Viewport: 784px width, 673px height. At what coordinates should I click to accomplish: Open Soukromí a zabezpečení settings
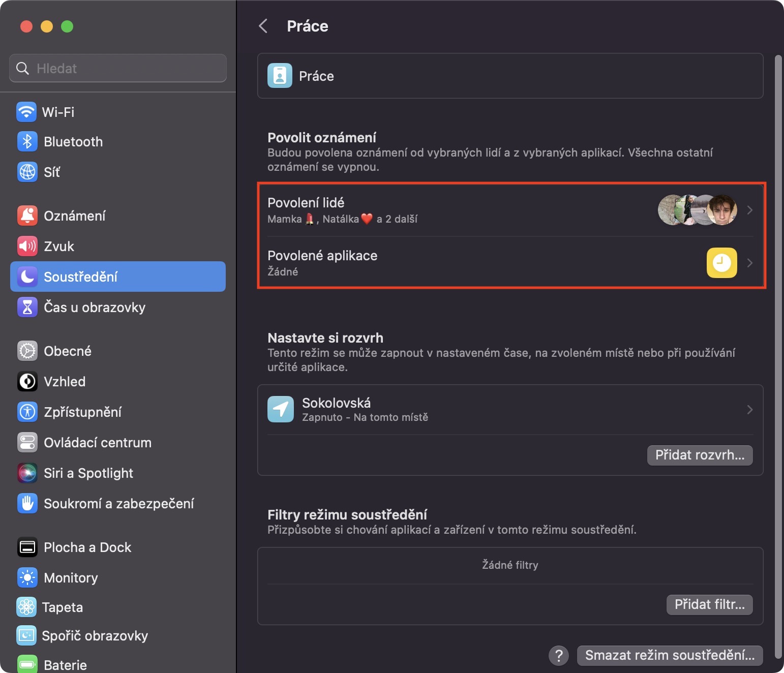(x=119, y=504)
